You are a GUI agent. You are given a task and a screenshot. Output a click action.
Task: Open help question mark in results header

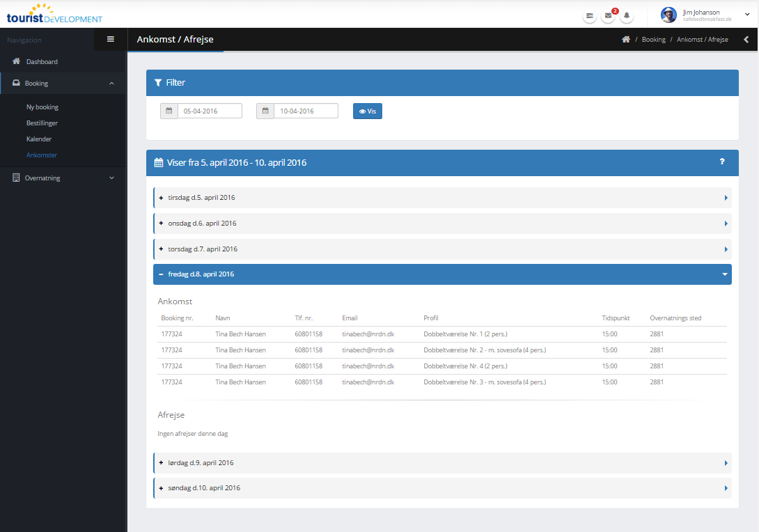pyautogui.click(x=722, y=162)
